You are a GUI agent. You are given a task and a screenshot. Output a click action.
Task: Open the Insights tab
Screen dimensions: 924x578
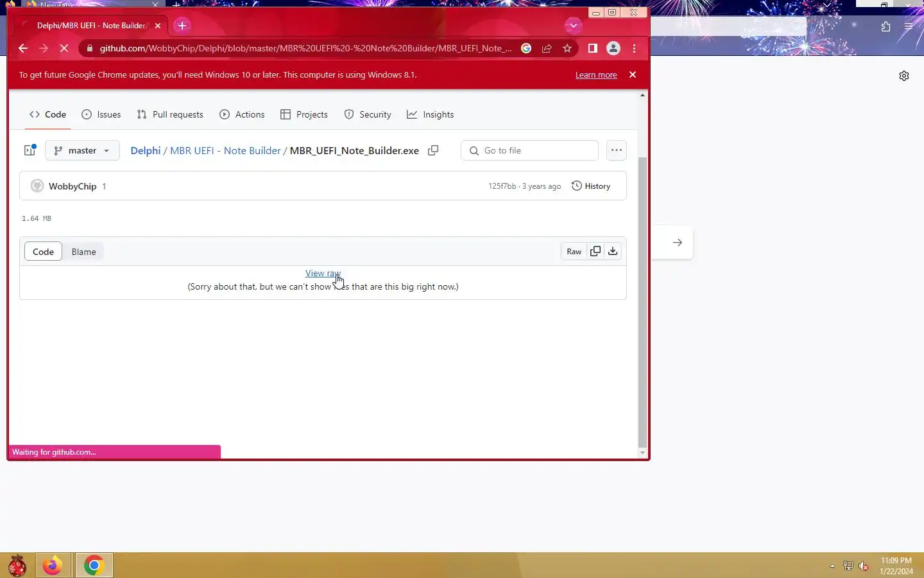(x=431, y=114)
